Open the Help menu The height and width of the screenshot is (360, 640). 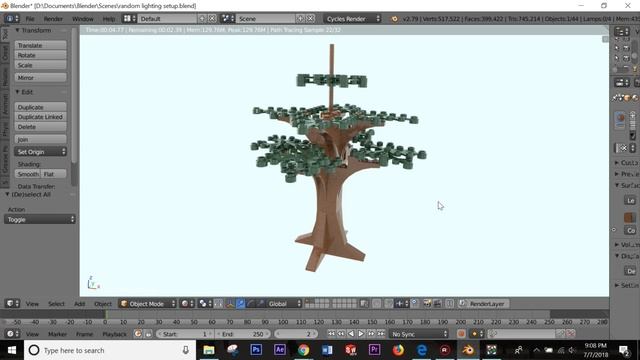click(109, 19)
